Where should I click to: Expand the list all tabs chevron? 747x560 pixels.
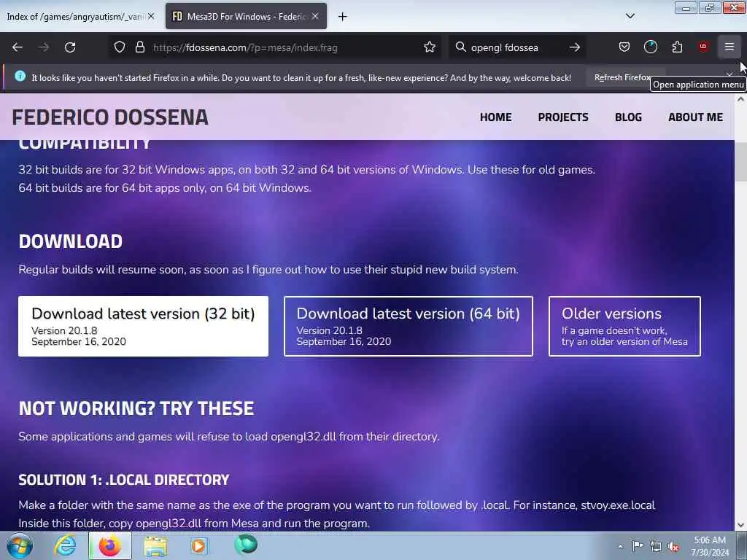coord(630,16)
